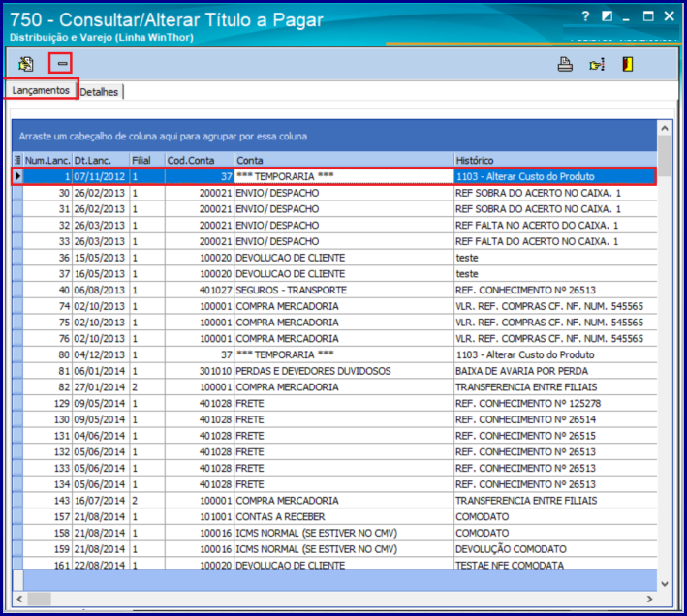Sort by Num.Lanc. column header

[x=47, y=160]
